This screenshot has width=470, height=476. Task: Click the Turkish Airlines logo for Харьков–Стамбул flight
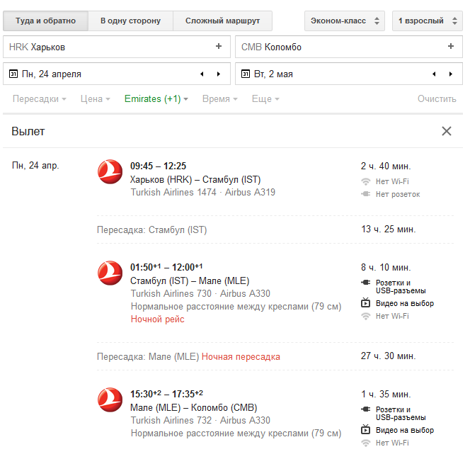(x=110, y=172)
